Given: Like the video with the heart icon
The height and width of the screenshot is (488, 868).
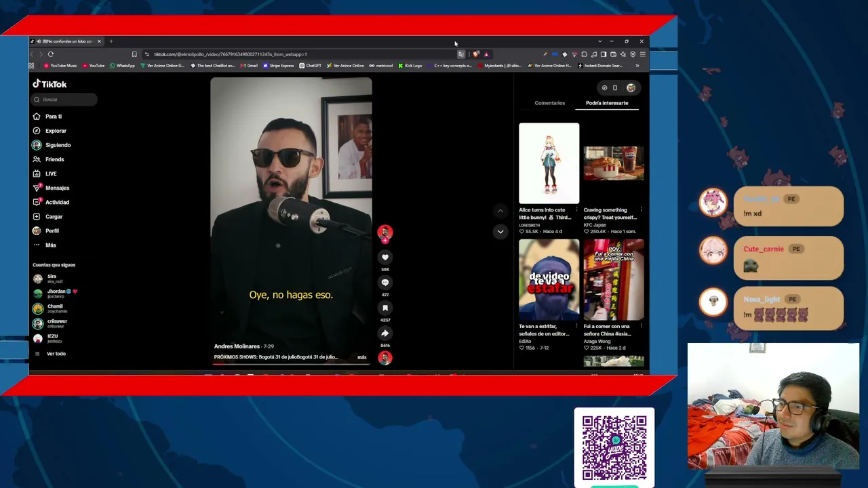Looking at the screenshot, I should [x=385, y=258].
